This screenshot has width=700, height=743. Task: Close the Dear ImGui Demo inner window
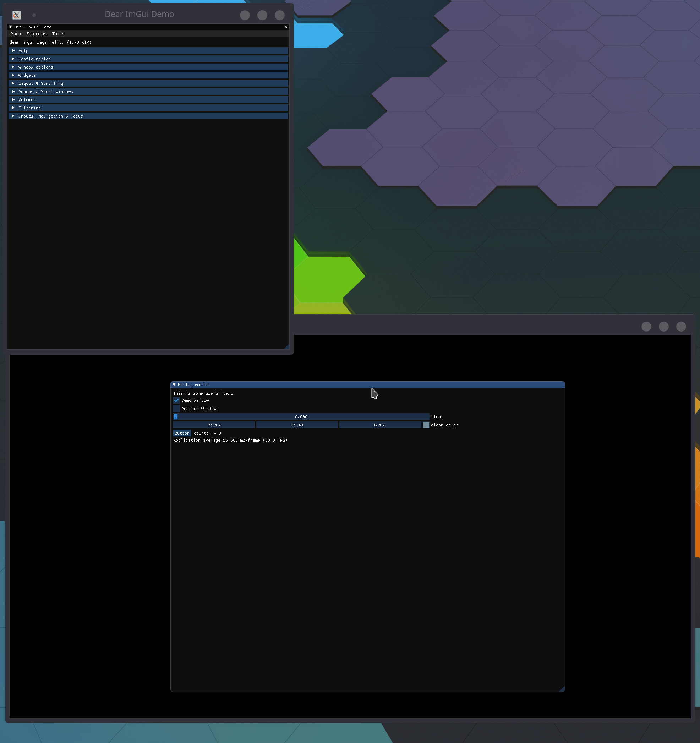click(x=286, y=27)
